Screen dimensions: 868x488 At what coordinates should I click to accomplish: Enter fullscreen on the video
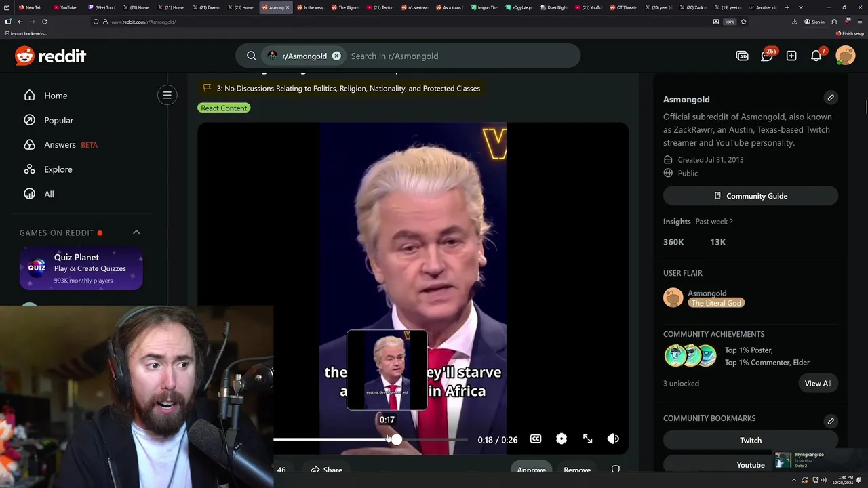point(587,439)
